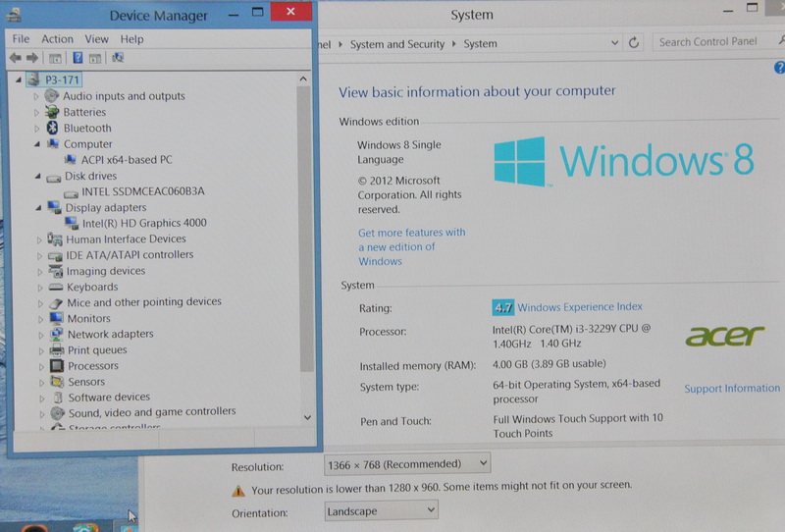Screen dimensions: 785x532
Task: Select the Software devices icon
Action: pos(58,398)
